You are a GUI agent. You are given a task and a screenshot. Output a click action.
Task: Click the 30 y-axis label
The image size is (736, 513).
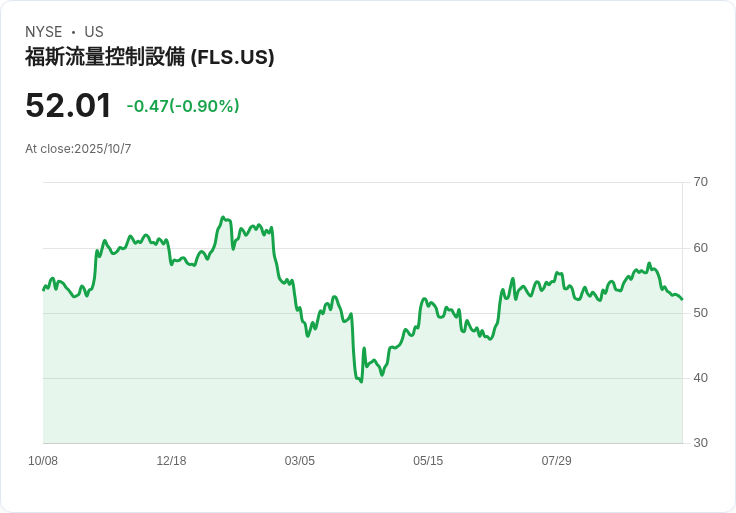point(701,443)
